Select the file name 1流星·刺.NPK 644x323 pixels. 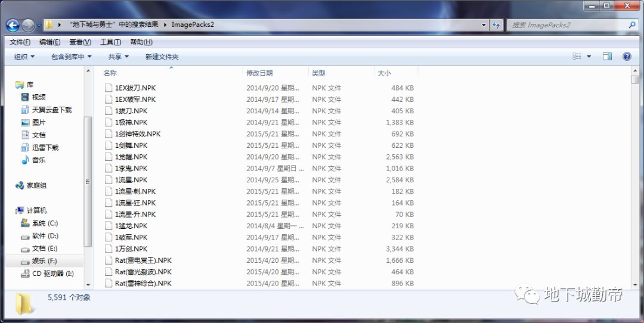point(135,191)
